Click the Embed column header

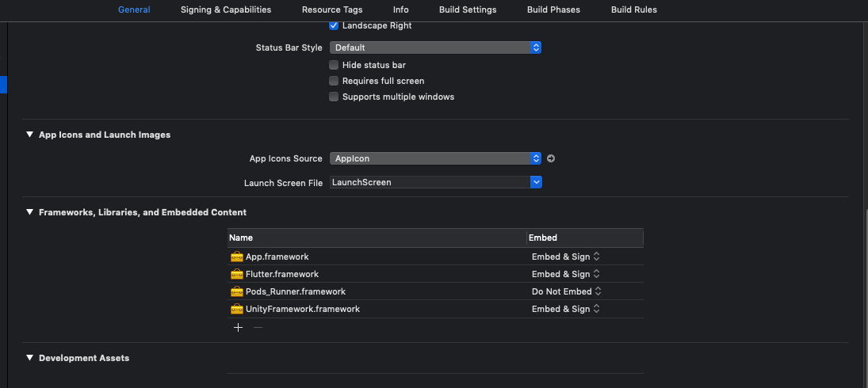[x=585, y=238]
